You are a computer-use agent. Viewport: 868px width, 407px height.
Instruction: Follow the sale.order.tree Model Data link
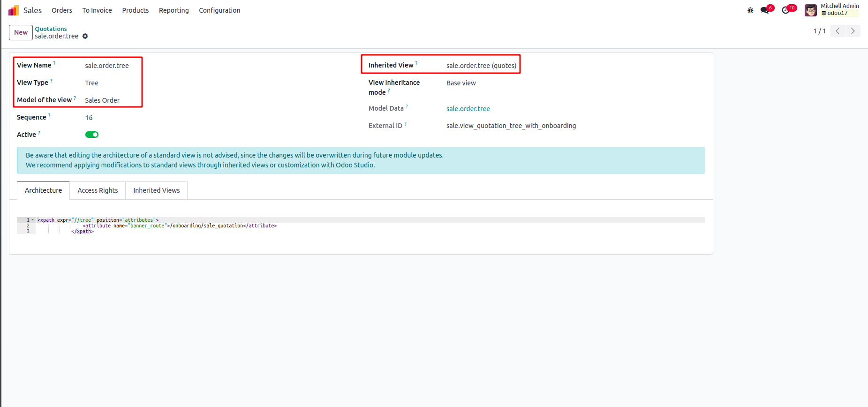[468, 109]
